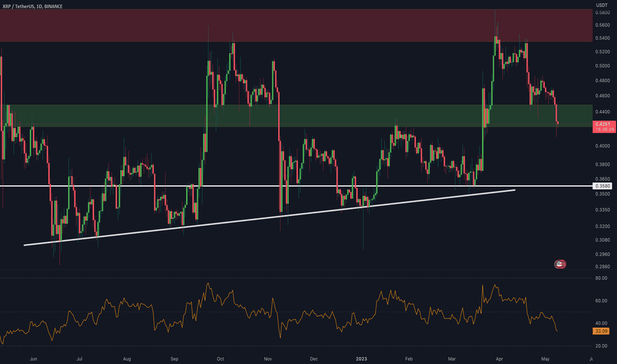Click the 60.00 RSI axis label
Screen dimensions: 617x364
click(x=601, y=300)
